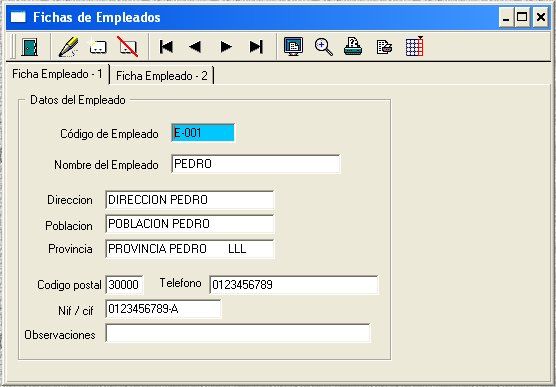Viewport: 556px width, 387px height.
Task: Click the pencil edit record icon
Action: [x=68, y=47]
